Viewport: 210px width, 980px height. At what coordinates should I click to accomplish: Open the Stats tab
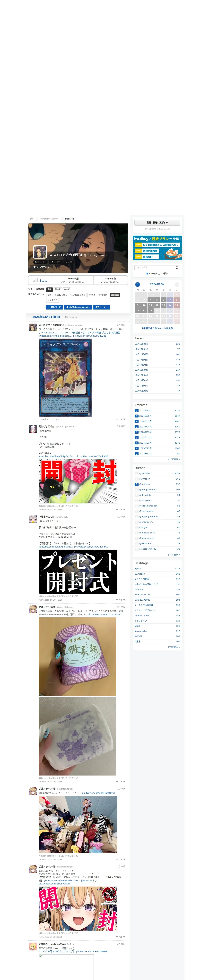coord(40,280)
